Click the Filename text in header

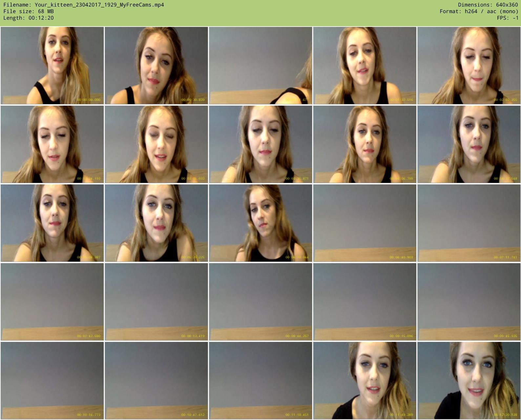[x=84, y=5]
